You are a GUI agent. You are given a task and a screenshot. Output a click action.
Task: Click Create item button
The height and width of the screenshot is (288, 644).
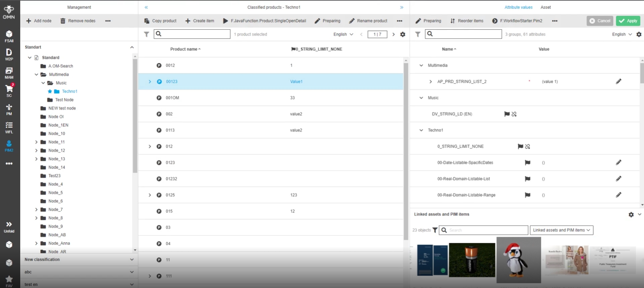click(x=200, y=21)
